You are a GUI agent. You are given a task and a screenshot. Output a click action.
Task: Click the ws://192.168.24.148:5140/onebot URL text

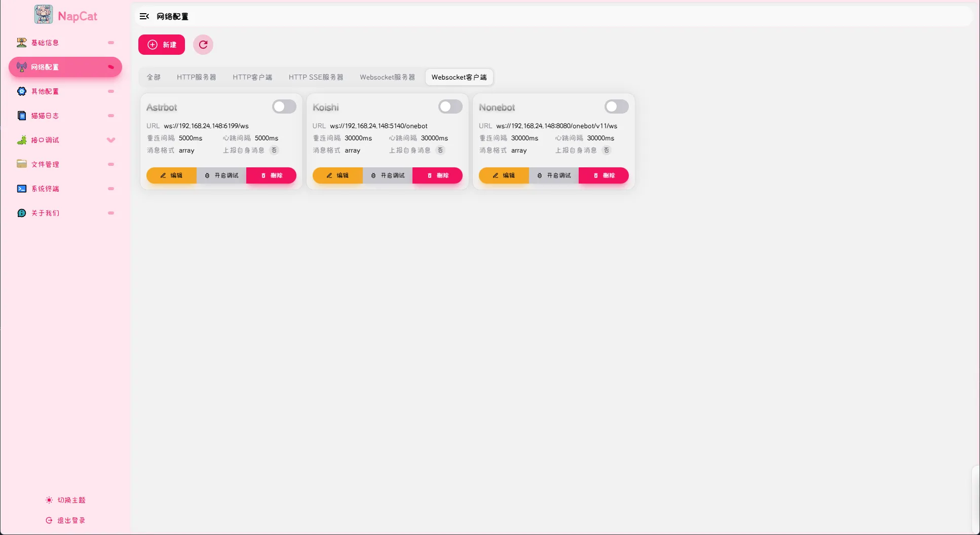(x=379, y=126)
